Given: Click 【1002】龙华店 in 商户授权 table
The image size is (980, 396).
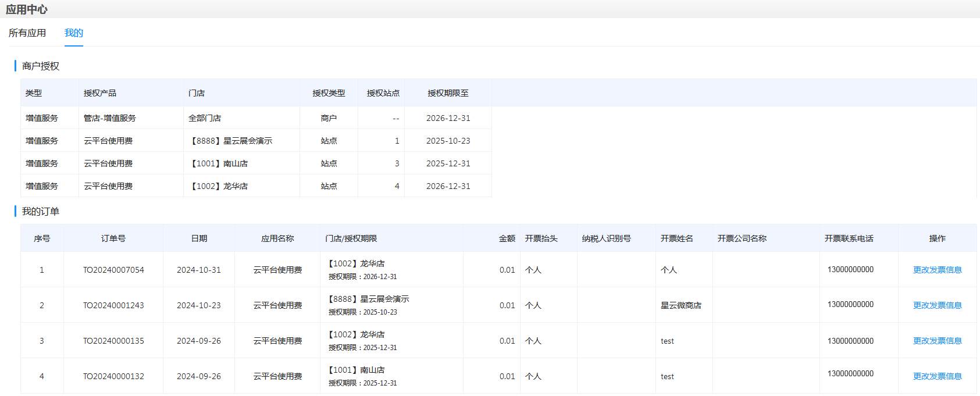Looking at the screenshot, I should pos(218,186).
